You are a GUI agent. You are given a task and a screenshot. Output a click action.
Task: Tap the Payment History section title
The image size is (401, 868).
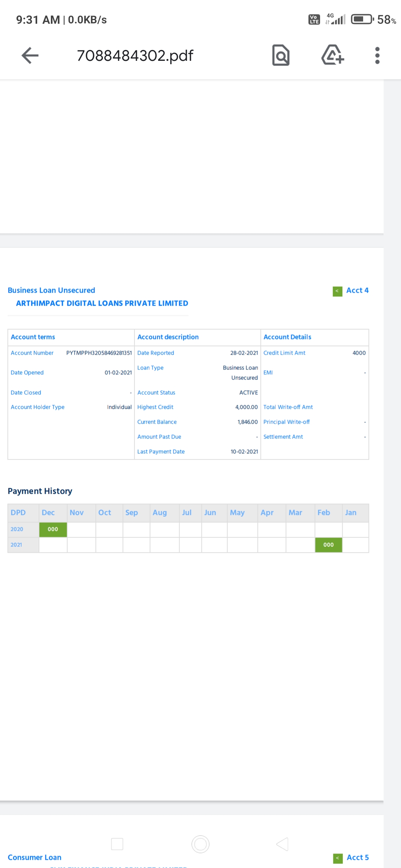[40, 491]
